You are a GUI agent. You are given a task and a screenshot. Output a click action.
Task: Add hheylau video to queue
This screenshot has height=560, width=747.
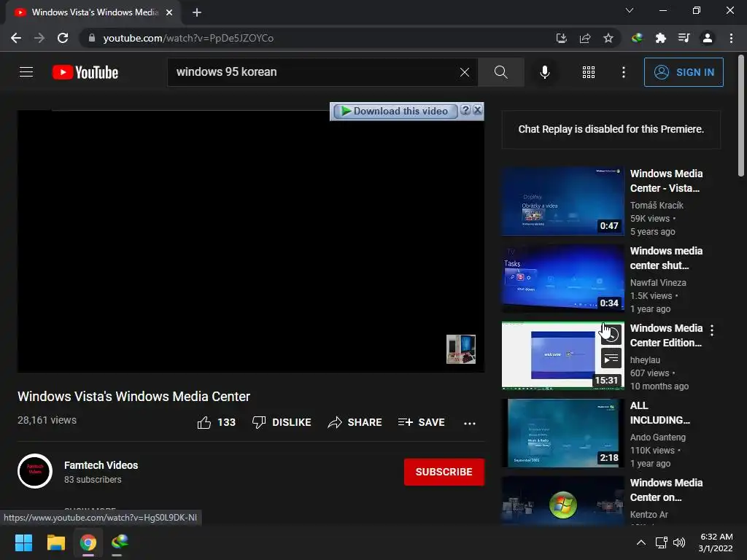coord(611,359)
